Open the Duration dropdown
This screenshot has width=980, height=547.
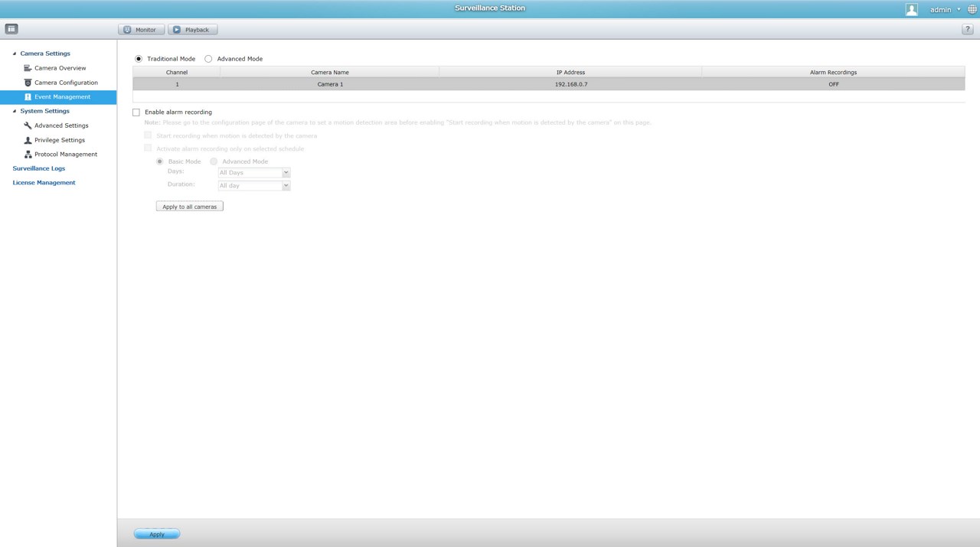point(254,186)
